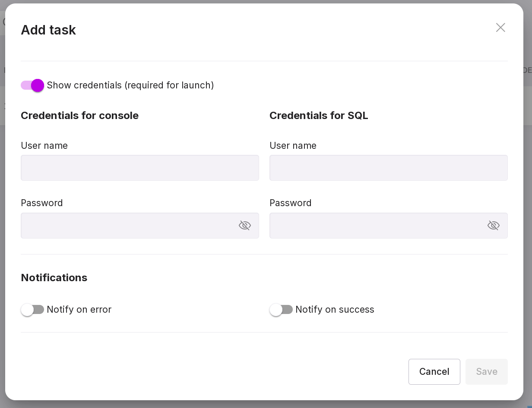This screenshot has height=408, width=532.
Task: Click the 'Notify on error' label text
Action: 79,310
